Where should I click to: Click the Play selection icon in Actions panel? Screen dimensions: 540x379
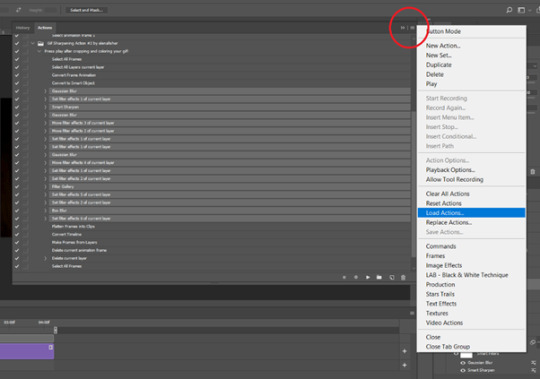(x=368, y=277)
